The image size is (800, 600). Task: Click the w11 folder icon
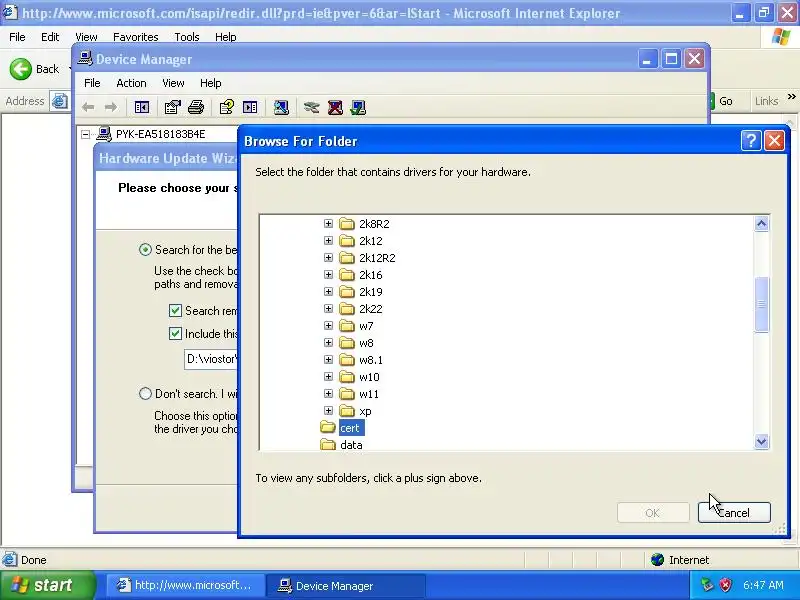pos(347,394)
